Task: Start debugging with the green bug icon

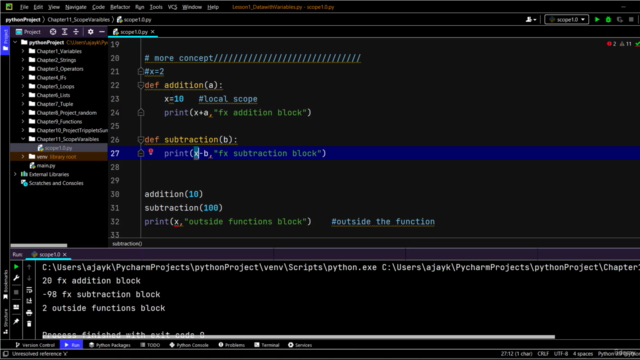Action: point(608,19)
